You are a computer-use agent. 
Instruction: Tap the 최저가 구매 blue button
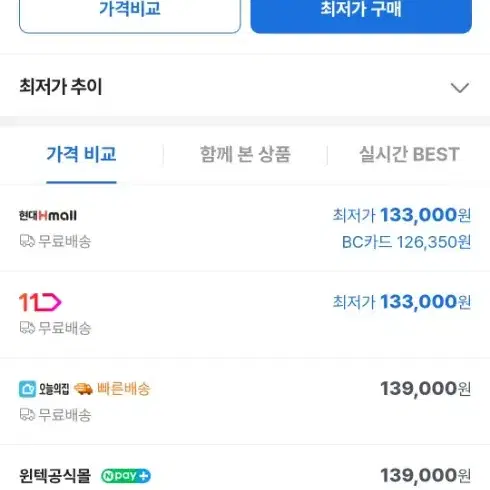[361, 13]
